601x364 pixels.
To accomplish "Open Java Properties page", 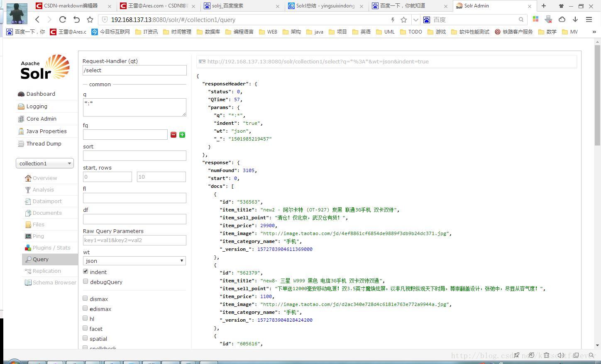I will [46, 131].
